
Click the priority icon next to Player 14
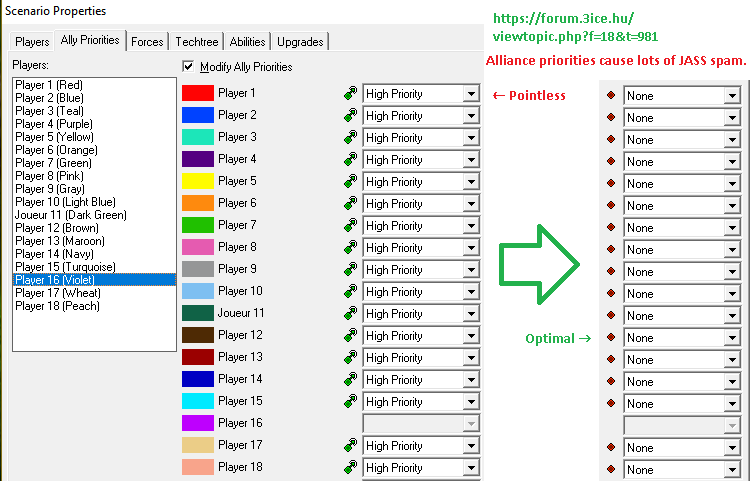click(350, 379)
